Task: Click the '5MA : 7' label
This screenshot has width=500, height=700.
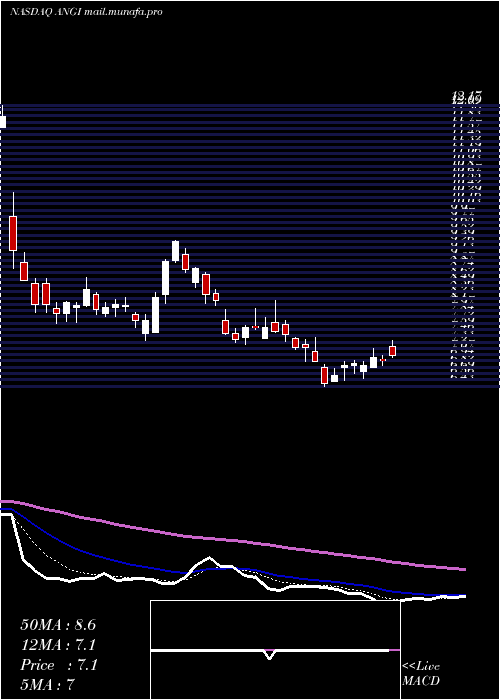Action: click(x=47, y=684)
